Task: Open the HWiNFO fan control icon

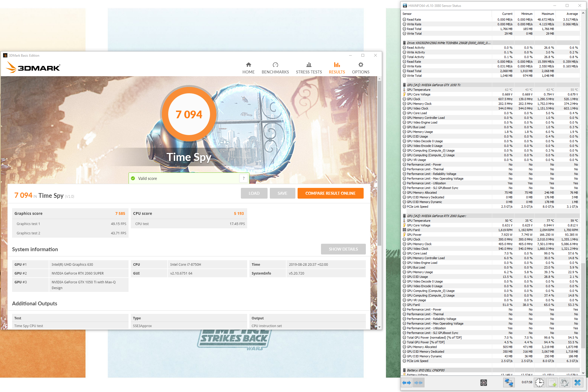Action: pos(484,383)
